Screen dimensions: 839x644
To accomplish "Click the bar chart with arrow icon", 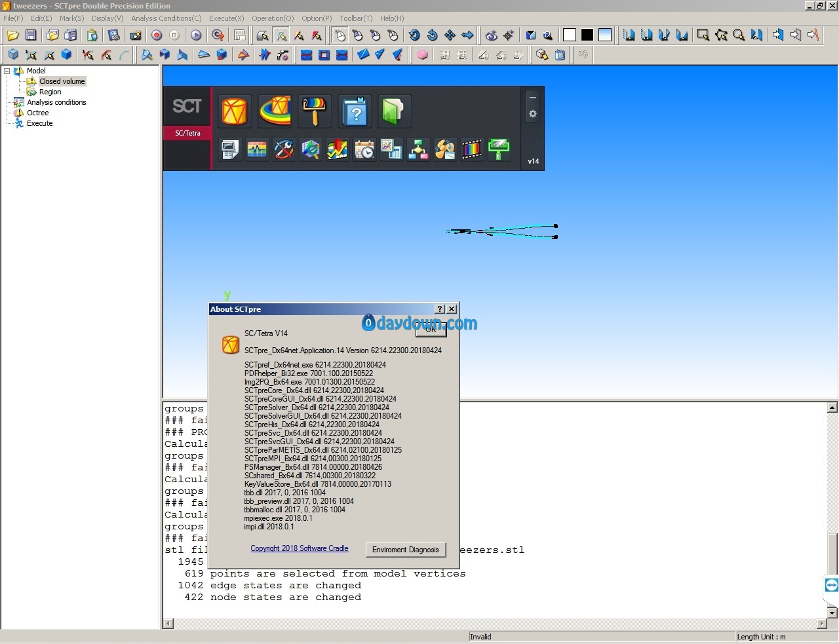I will 338,149.
